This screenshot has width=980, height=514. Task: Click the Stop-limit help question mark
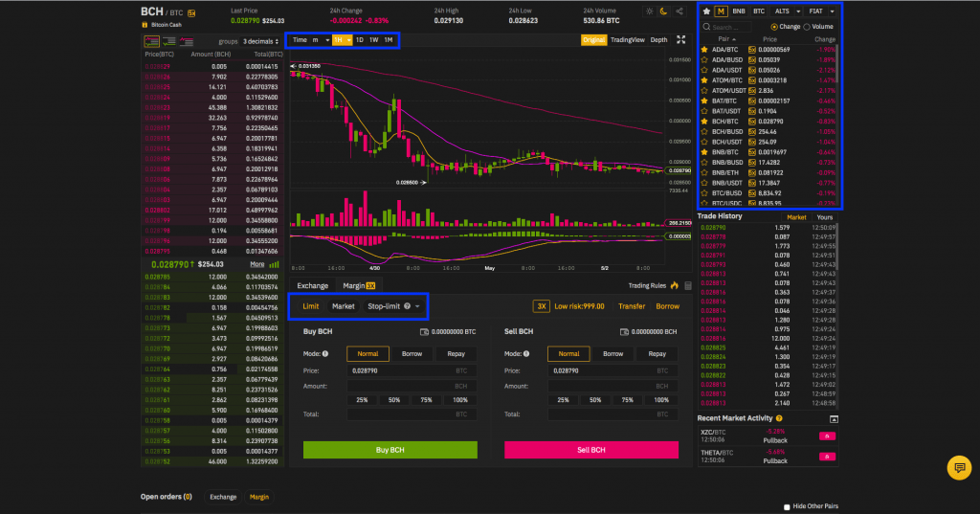[407, 306]
